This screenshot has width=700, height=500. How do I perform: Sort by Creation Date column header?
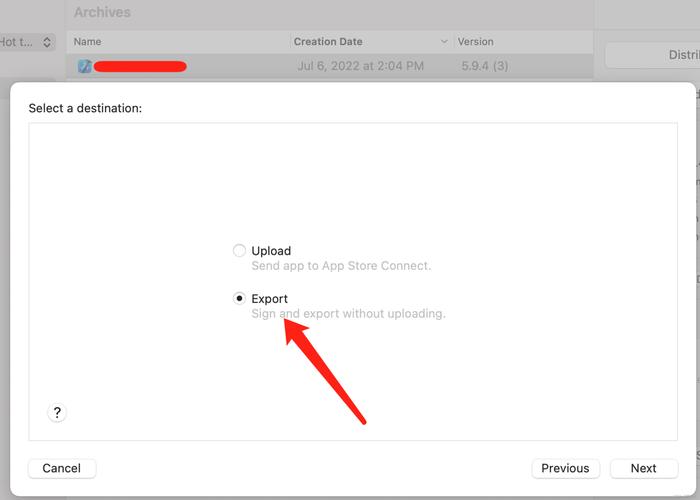pyautogui.click(x=328, y=42)
